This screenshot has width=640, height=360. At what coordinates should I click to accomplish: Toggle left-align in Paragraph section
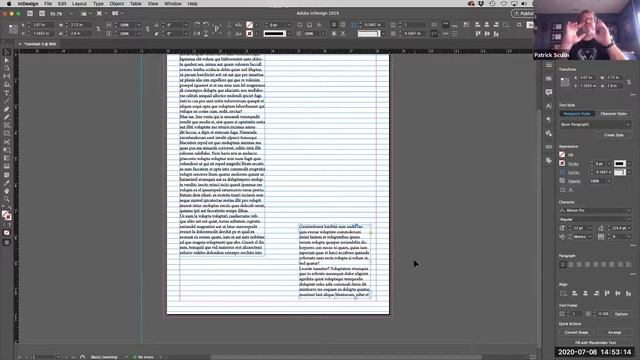tap(563, 265)
